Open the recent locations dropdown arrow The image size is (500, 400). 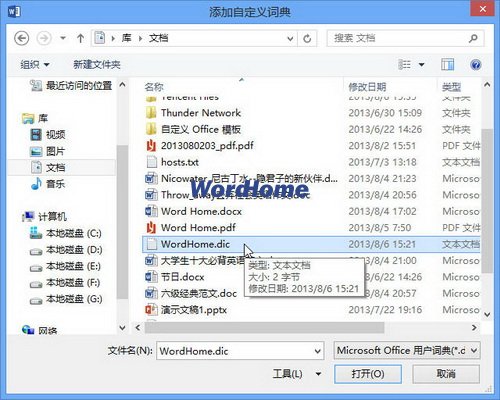(x=63, y=38)
